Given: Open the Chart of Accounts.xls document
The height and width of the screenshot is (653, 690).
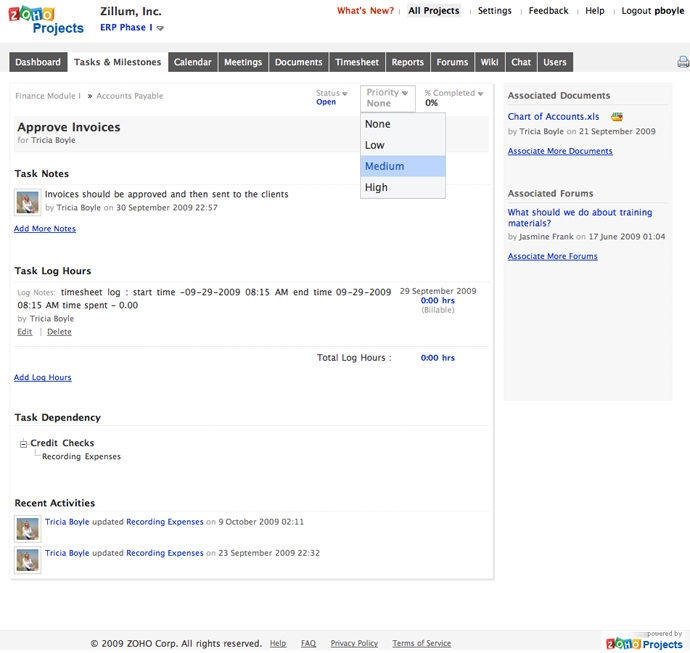Looking at the screenshot, I should click(553, 117).
